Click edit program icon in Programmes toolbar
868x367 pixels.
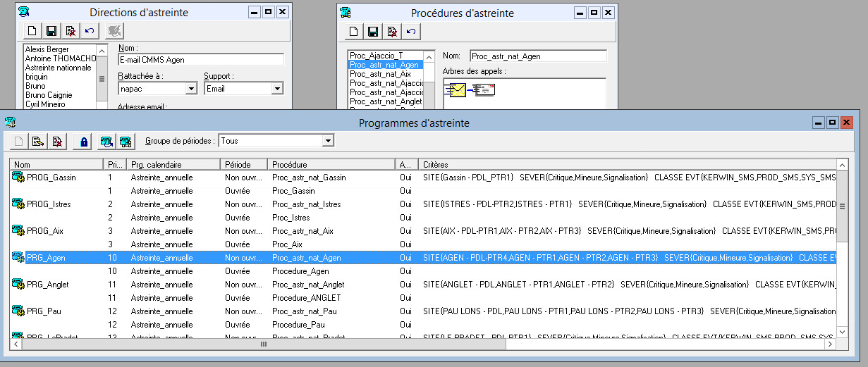tap(38, 142)
